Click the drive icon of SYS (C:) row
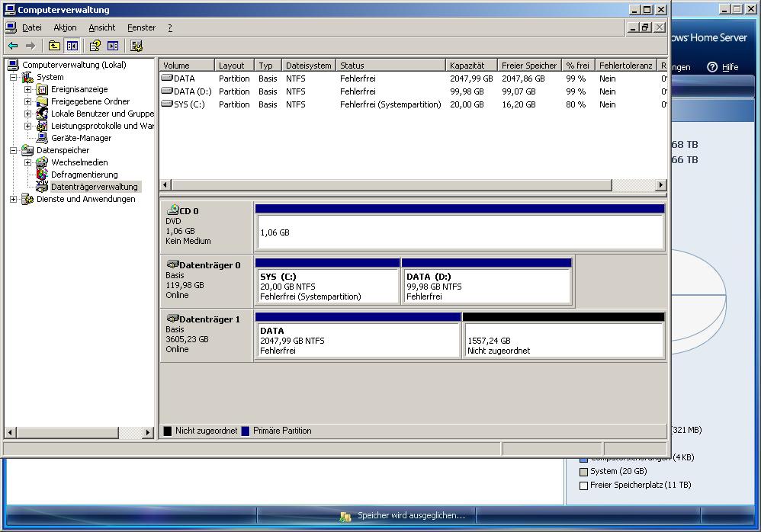This screenshot has height=532, width=761. [x=167, y=104]
